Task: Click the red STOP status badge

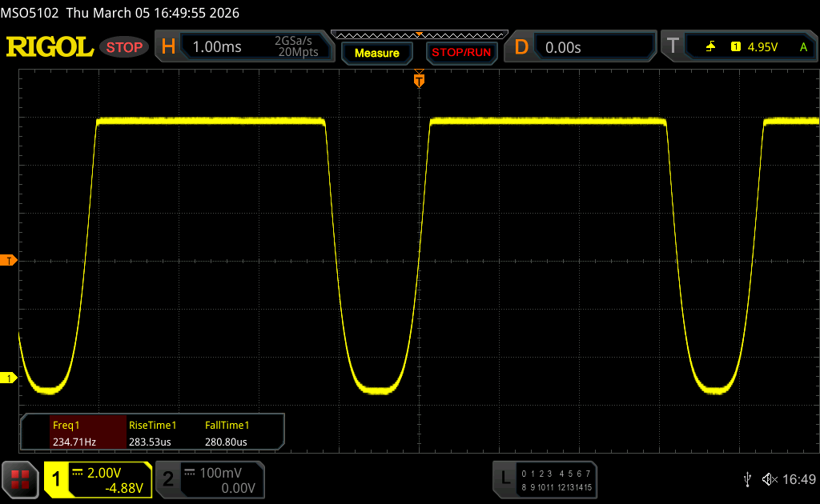Action: [125, 47]
